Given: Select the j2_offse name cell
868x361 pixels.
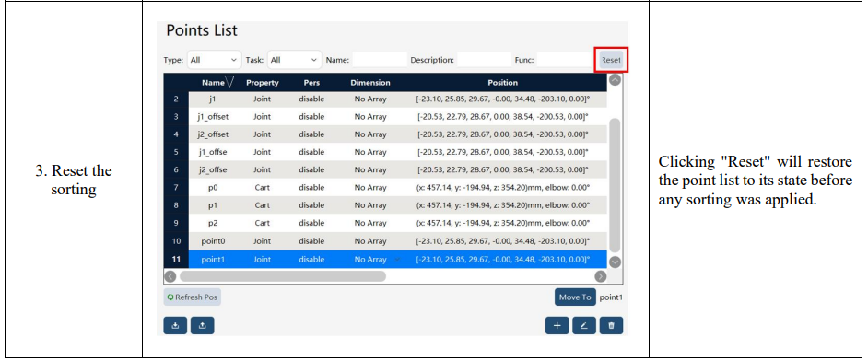Looking at the screenshot, I should 213,169.
